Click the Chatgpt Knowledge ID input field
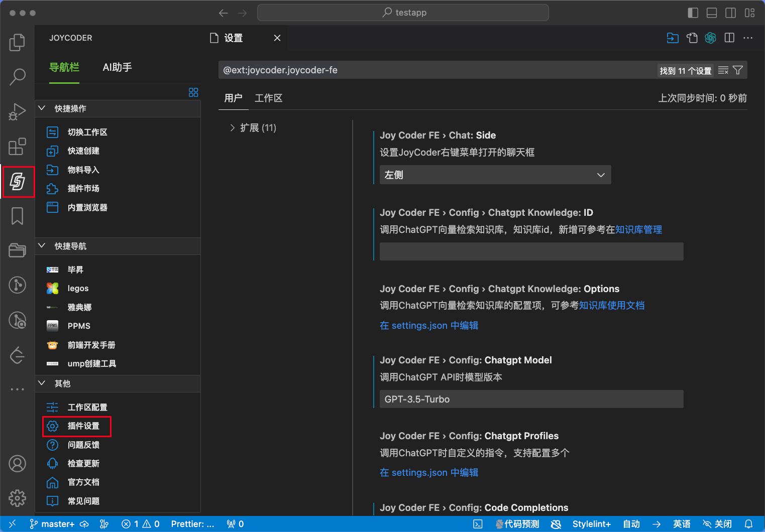The height and width of the screenshot is (532, 765). [531, 251]
